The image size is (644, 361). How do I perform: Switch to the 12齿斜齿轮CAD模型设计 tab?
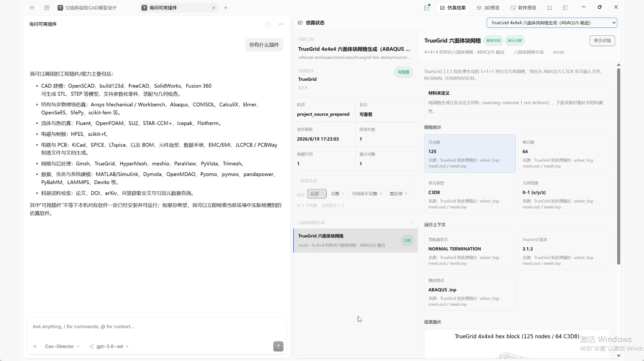87,8
